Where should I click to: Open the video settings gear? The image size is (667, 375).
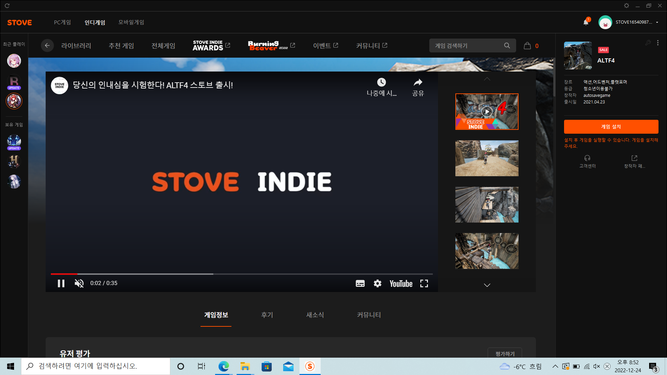377,284
